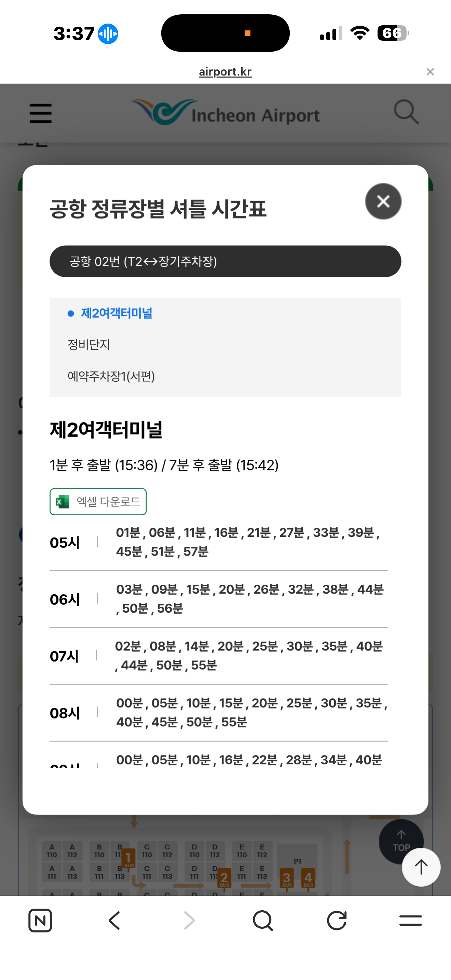Tap the airport.kr address link
This screenshot has height=980, width=451.
coord(225,71)
